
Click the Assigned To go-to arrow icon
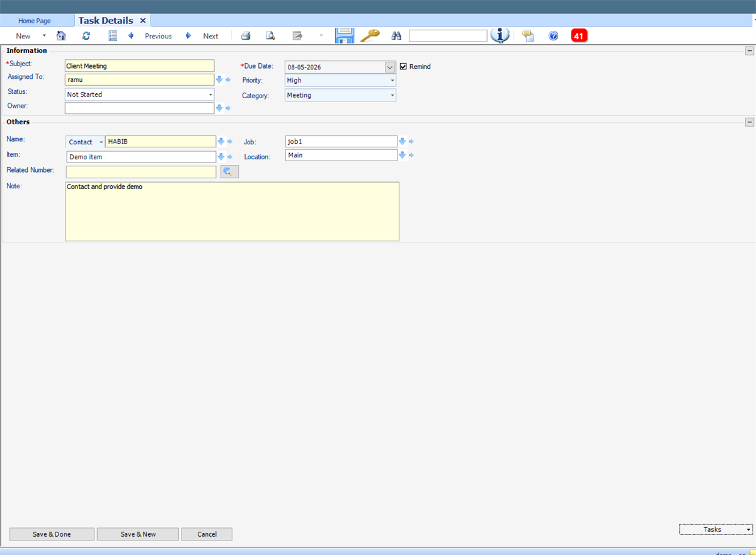tap(228, 80)
